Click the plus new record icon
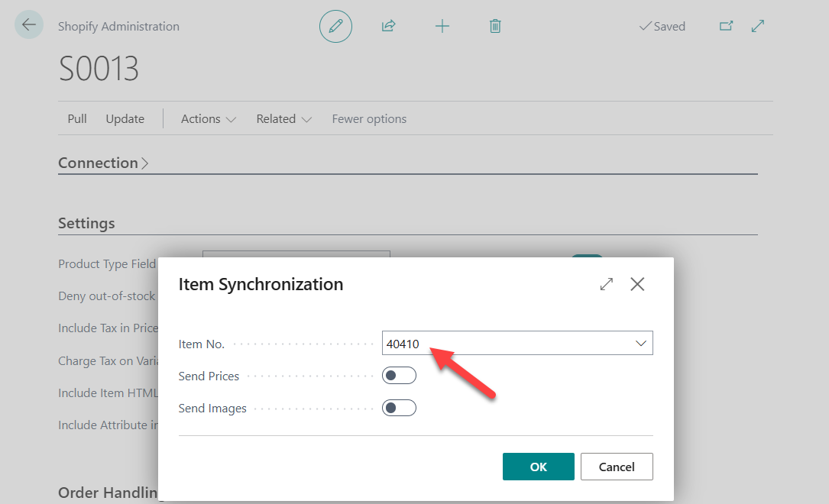829x504 pixels. click(442, 27)
